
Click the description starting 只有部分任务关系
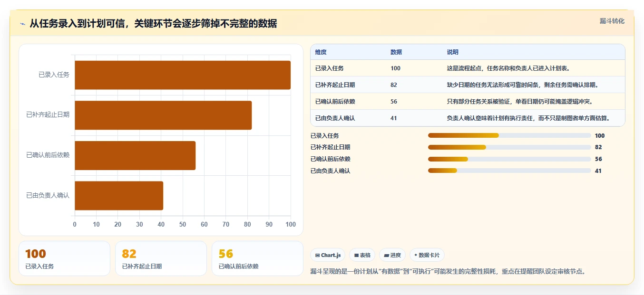(520, 102)
